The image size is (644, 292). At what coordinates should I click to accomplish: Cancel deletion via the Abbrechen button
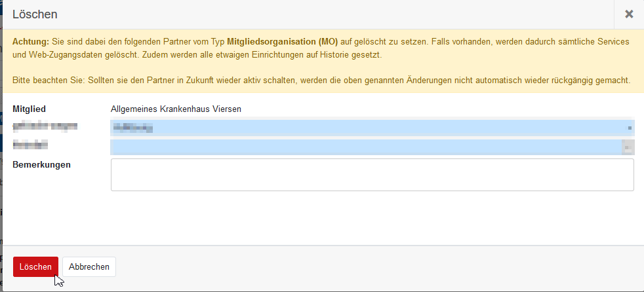[x=89, y=266]
